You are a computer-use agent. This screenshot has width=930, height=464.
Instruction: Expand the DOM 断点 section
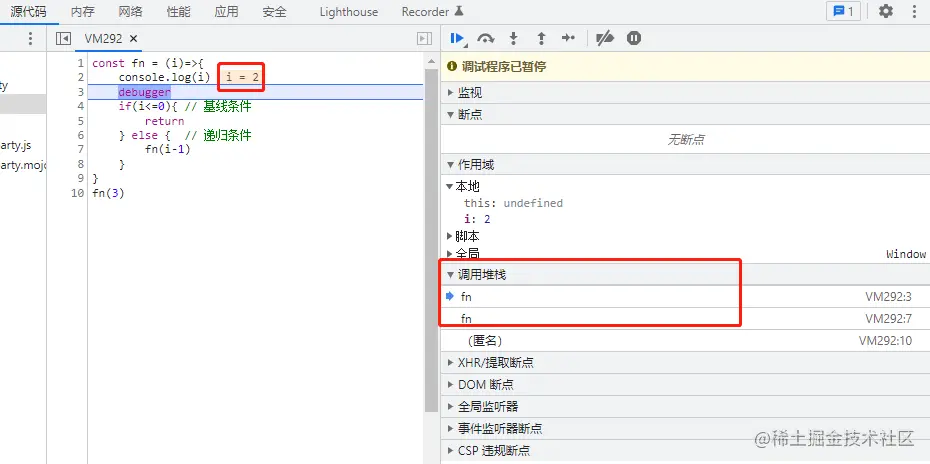point(686,384)
